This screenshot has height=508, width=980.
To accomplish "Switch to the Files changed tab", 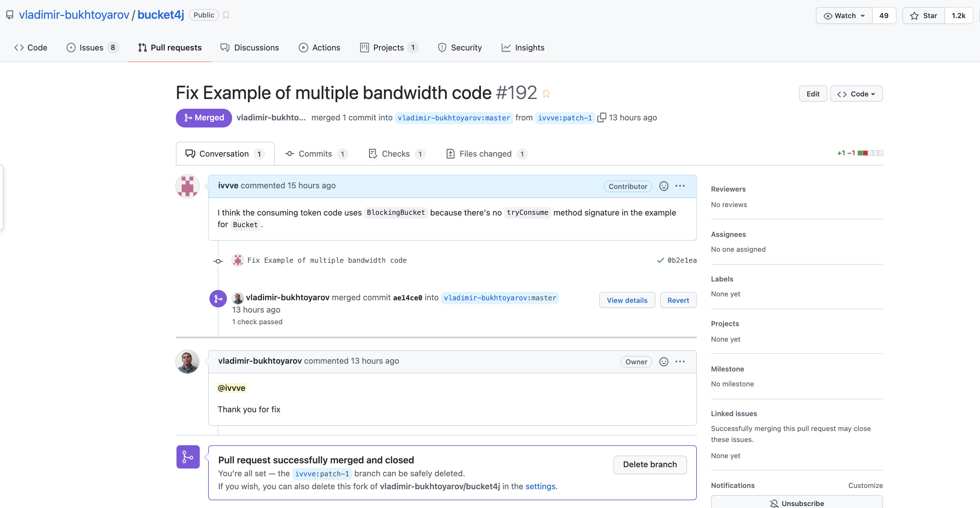I will tap(486, 154).
